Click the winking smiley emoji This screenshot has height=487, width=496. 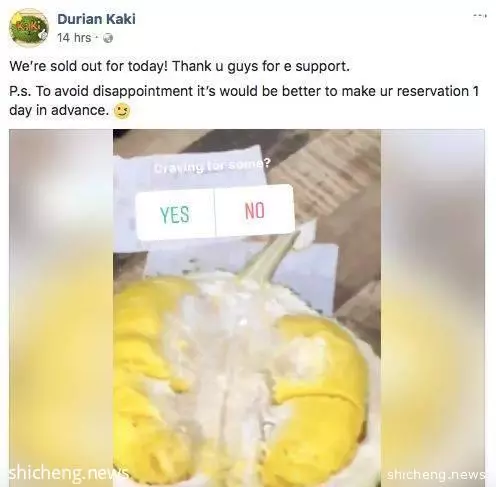122,112
